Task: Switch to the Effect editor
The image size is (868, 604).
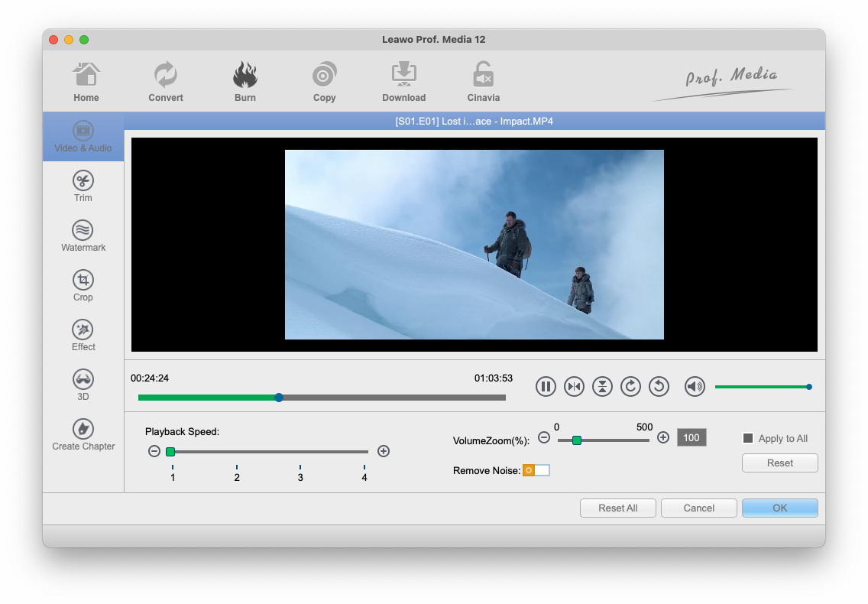Action: [x=83, y=336]
